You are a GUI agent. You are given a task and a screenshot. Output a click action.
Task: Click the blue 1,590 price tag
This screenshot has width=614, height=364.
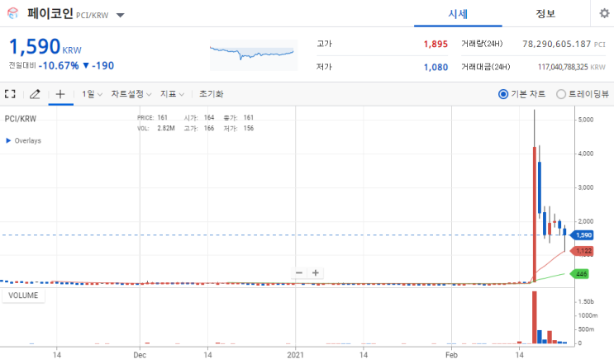click(582, 235)
